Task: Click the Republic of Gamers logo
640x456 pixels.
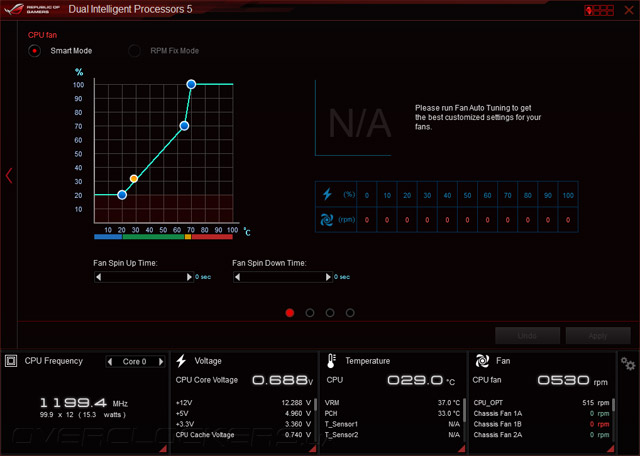Action: 32,9
